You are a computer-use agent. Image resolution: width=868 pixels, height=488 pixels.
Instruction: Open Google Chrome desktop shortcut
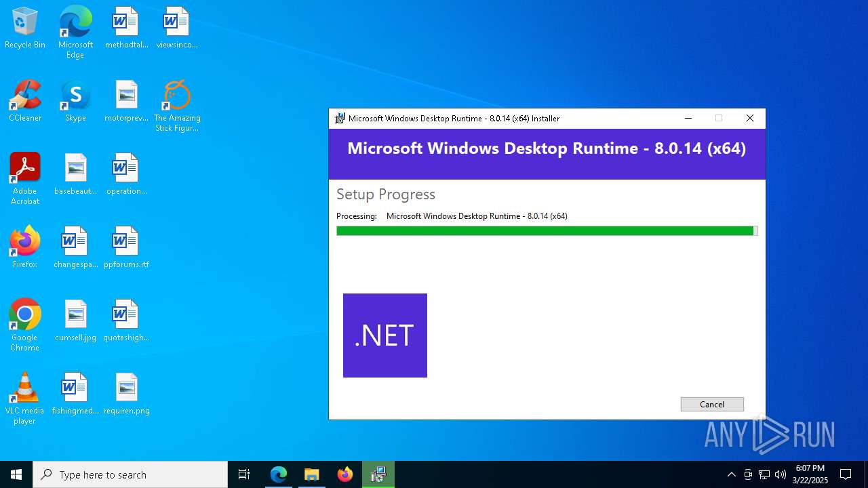coord(25,325)
